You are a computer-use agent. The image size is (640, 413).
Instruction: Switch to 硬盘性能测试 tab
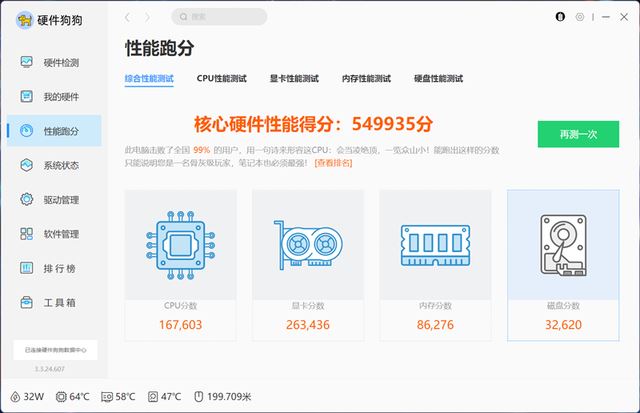438,78
